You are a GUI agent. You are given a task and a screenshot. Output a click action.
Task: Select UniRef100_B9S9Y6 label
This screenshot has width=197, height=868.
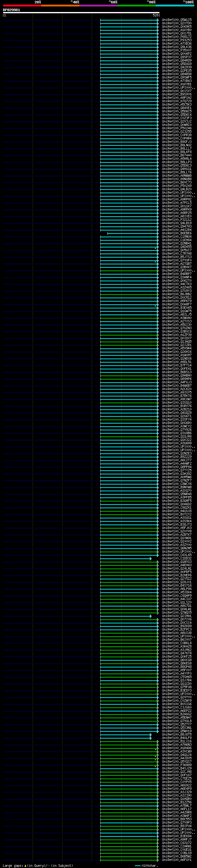(177, 94)
